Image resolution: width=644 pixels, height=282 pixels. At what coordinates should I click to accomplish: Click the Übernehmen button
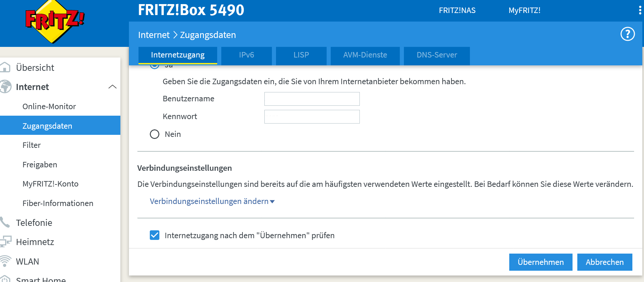coord(541,262)
